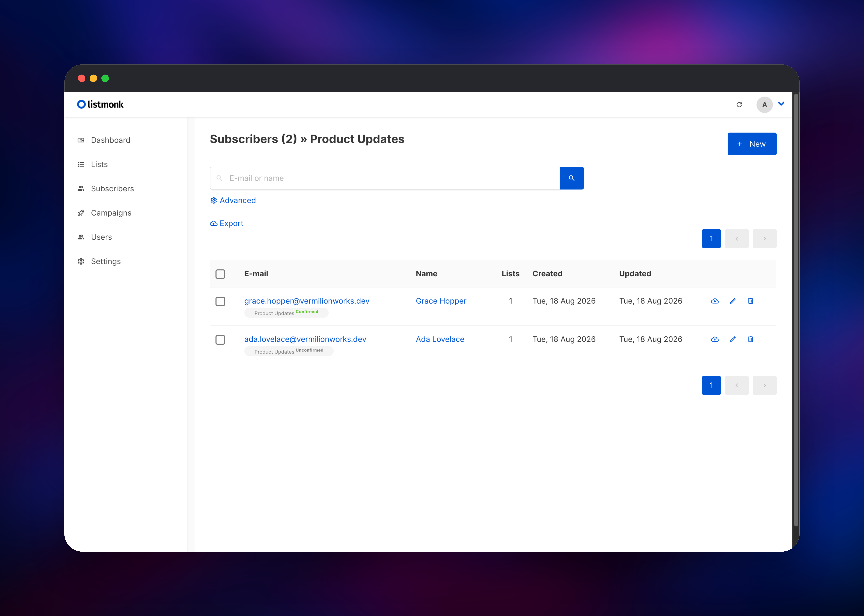Viewport: 864px width, 616px height.
Task: Open the Users section
Action: (x=101, y=237)
